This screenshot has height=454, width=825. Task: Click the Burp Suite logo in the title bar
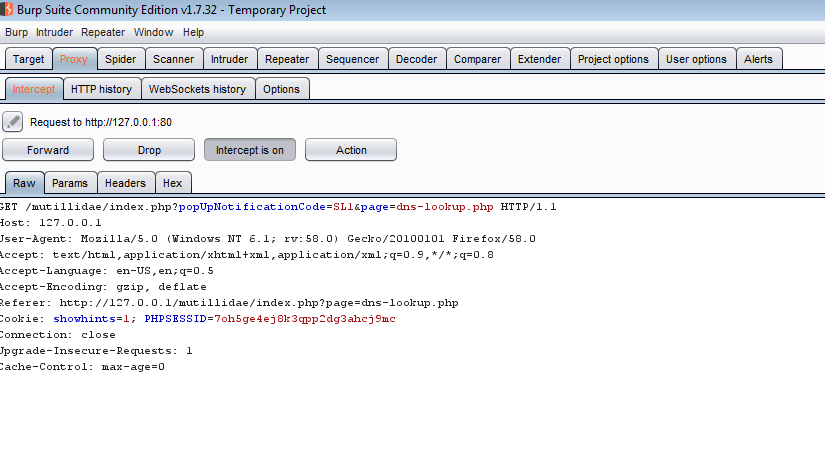tap(6, 9)
